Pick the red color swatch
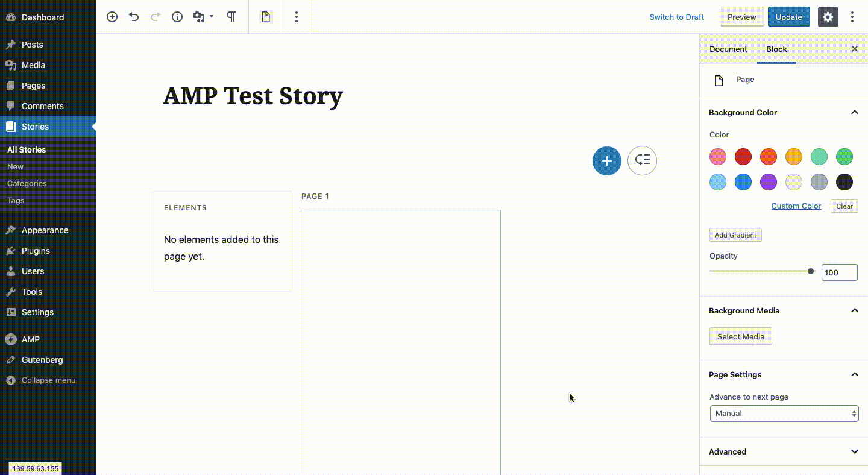Screen dimensions: 868x475 743,157
